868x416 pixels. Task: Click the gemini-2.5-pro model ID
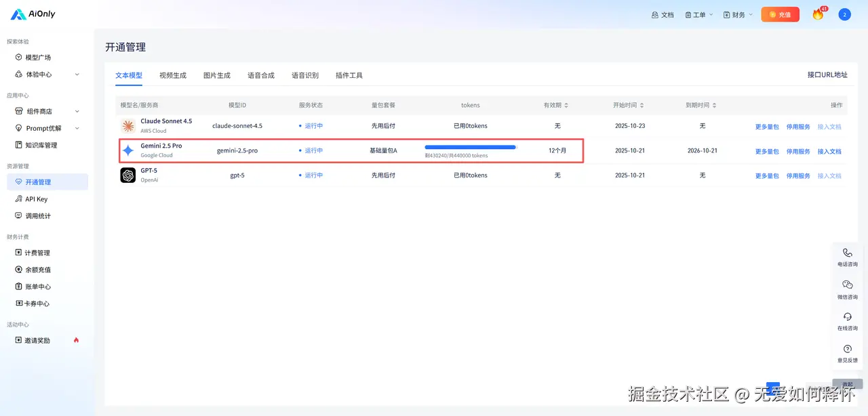click(x=237, y=150)
